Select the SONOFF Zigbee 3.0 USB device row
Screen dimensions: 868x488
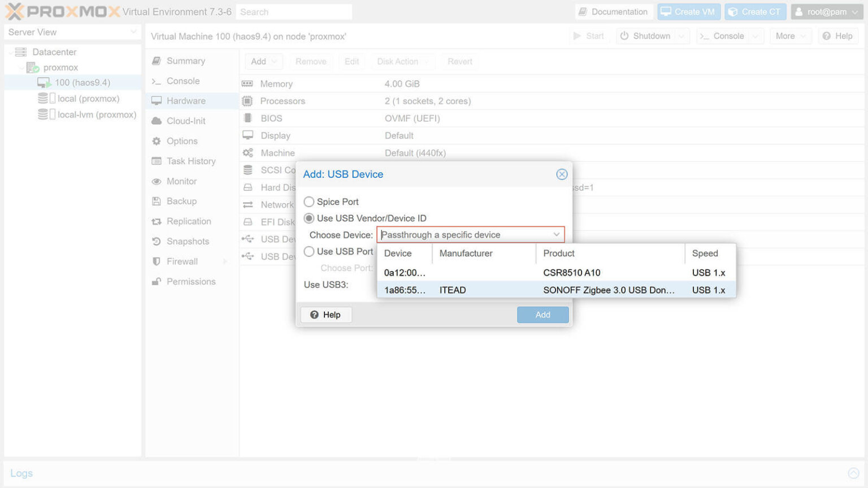coord(557,290)
